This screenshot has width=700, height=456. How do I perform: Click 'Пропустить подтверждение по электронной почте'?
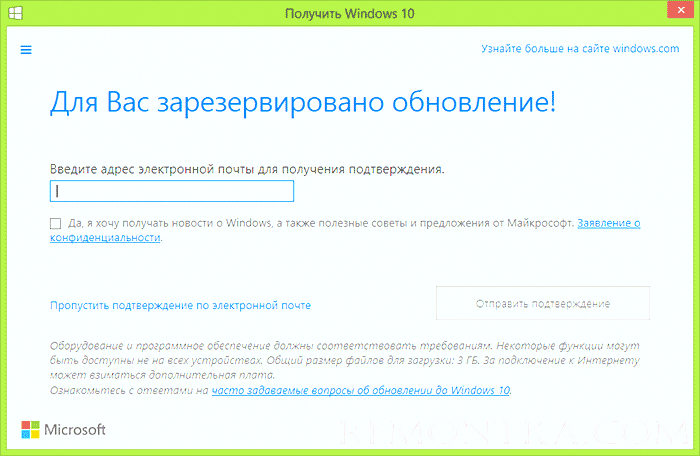(x=180, y=305)
